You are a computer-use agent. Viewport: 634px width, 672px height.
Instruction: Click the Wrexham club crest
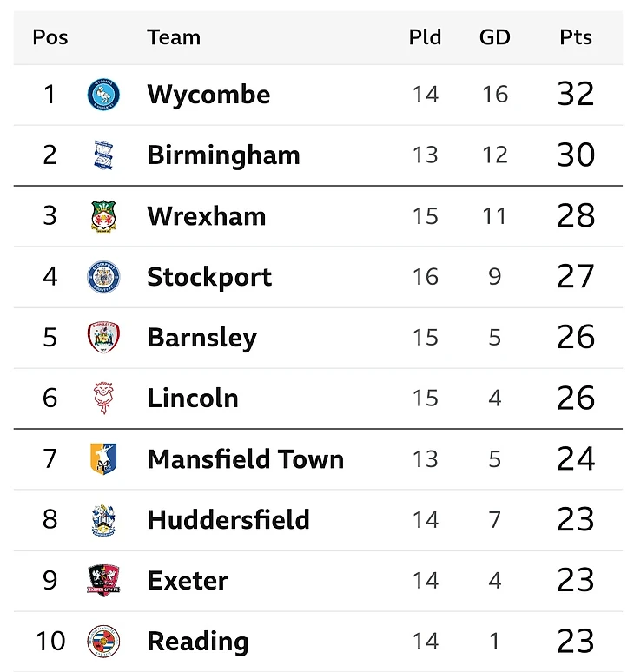click(x=103, y=216)
